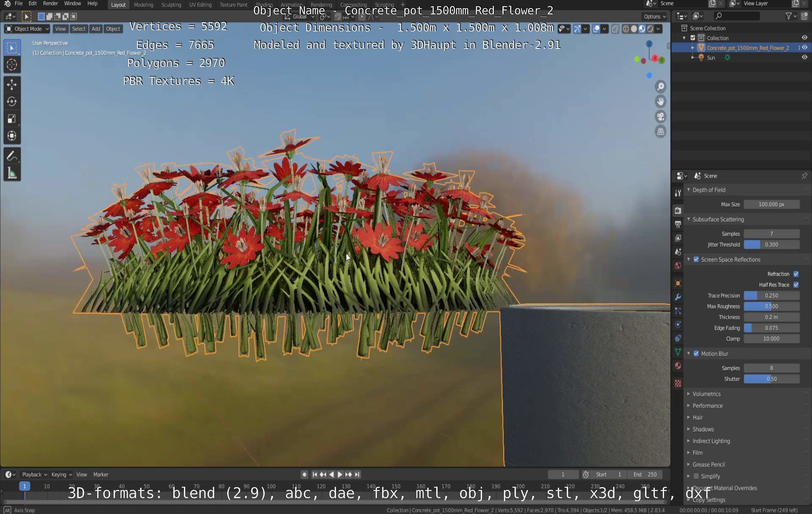Uncheck the Refraction checkbox

point(796,274)
